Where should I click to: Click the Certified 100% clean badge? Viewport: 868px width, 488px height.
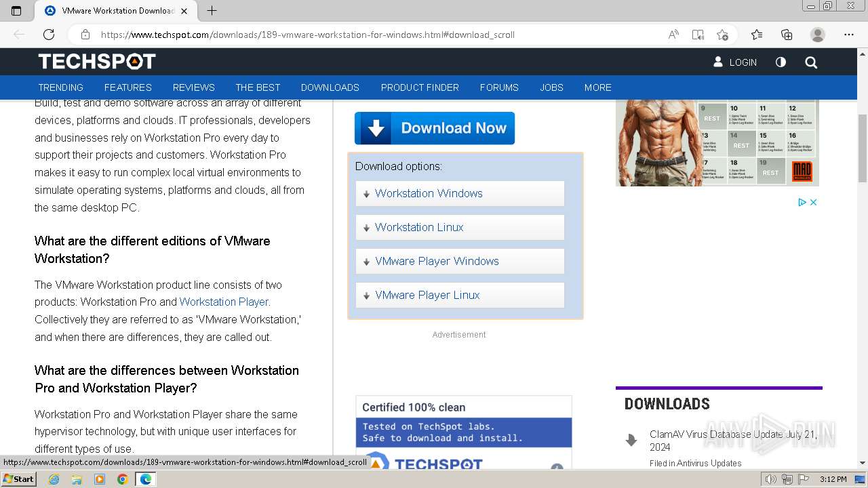pyautogui.click(x=464, y=432)
